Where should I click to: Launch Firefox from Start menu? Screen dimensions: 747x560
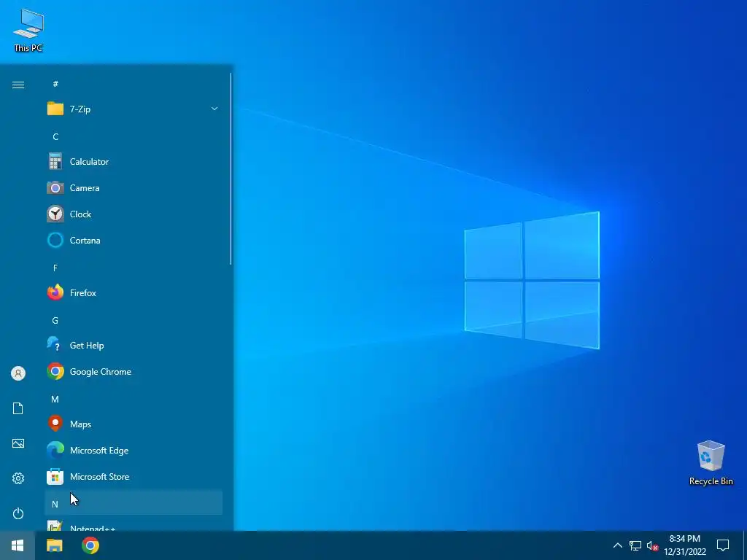click(133, 293)
